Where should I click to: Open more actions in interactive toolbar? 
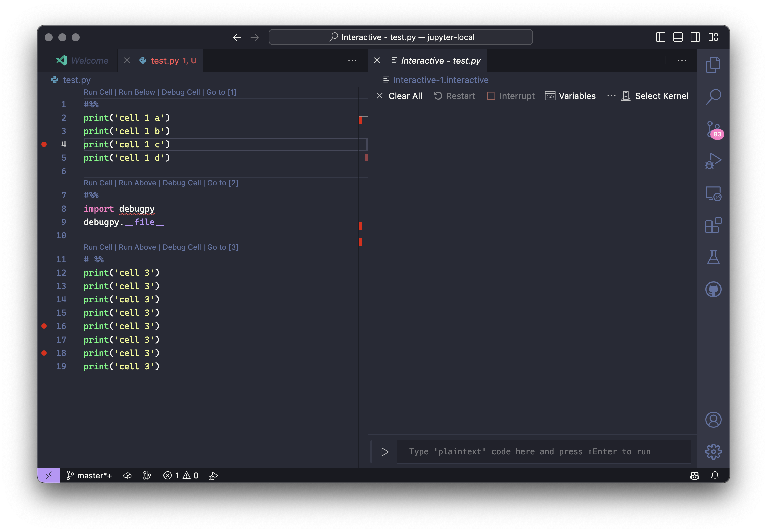click(611, 96)
